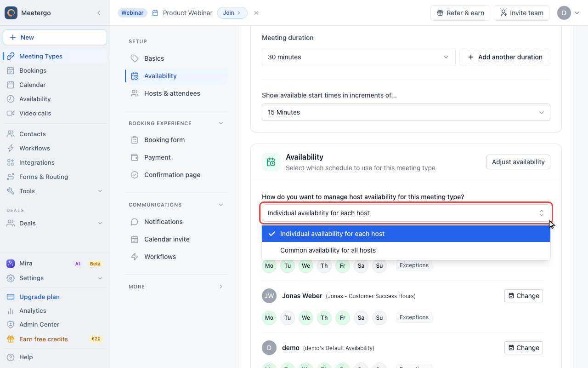Click the Adjust availability button
This screenshot has width=588, height=368.
[x=518, y=162]
